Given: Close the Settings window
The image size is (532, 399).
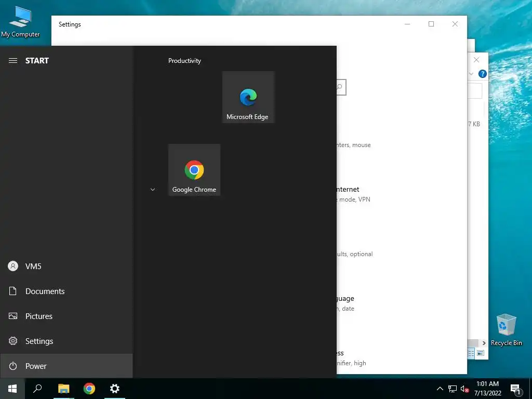Looking at the screenshot, I should (455, 24).
